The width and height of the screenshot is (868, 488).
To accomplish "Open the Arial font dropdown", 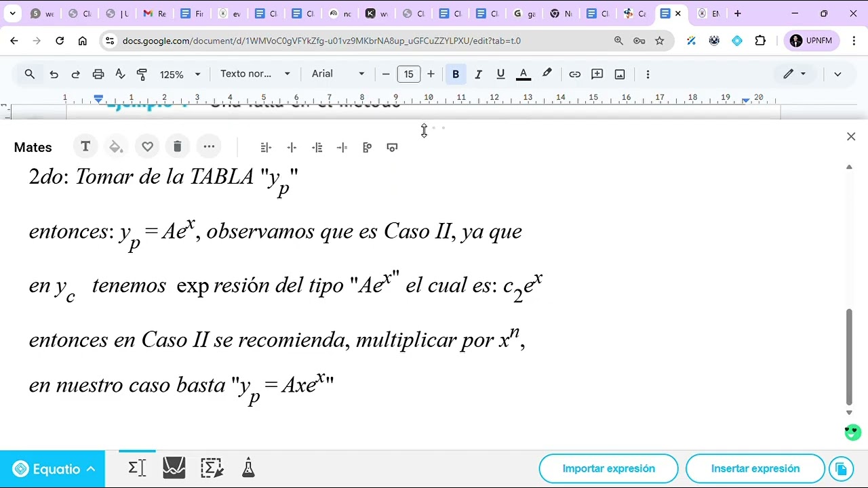I will tap(338, 74).
